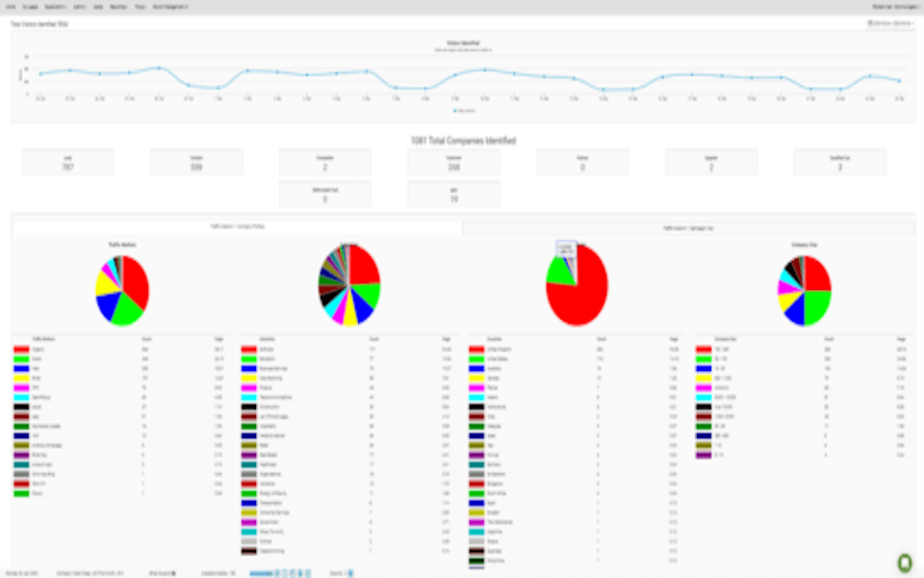Select the Telecommunications industry row
The width and height of the screenshot is (924, 578).
349,397
